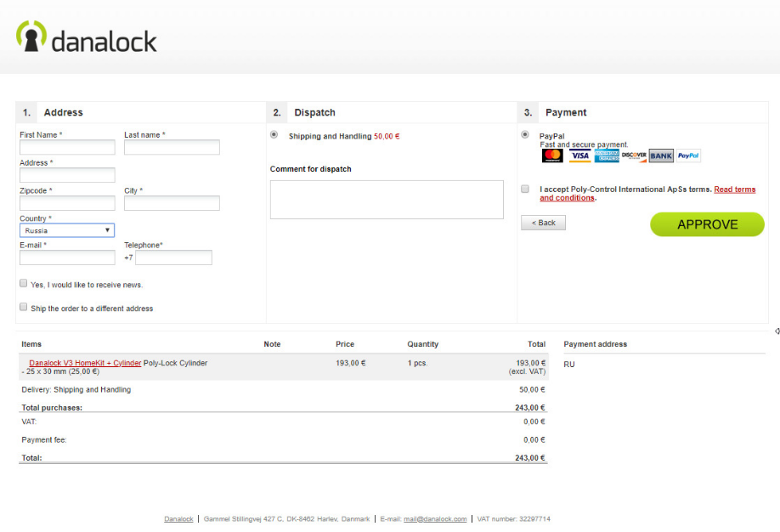Click the '3. Payment' section header
The image size is (780, 532).
point(642,112)
